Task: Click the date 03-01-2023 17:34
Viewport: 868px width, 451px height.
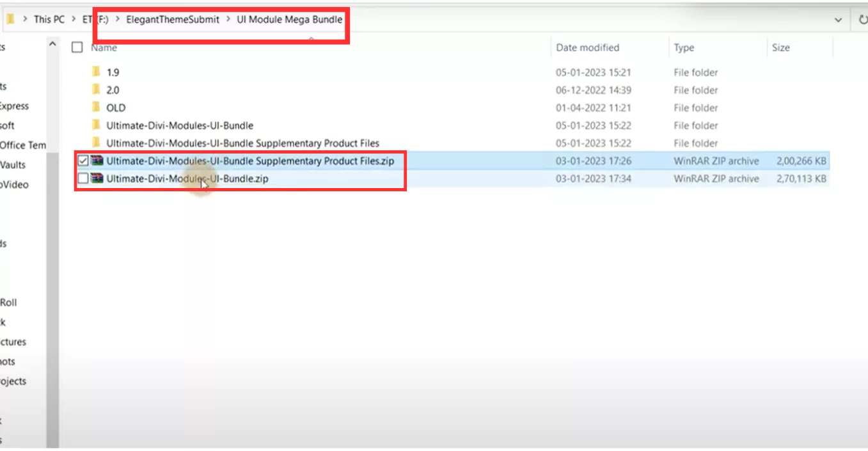Action: pyautogui.click(x=594, y=178)
